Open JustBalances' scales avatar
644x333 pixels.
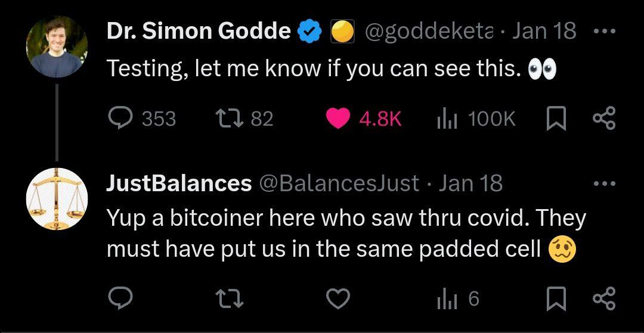(x=57, y=198)
